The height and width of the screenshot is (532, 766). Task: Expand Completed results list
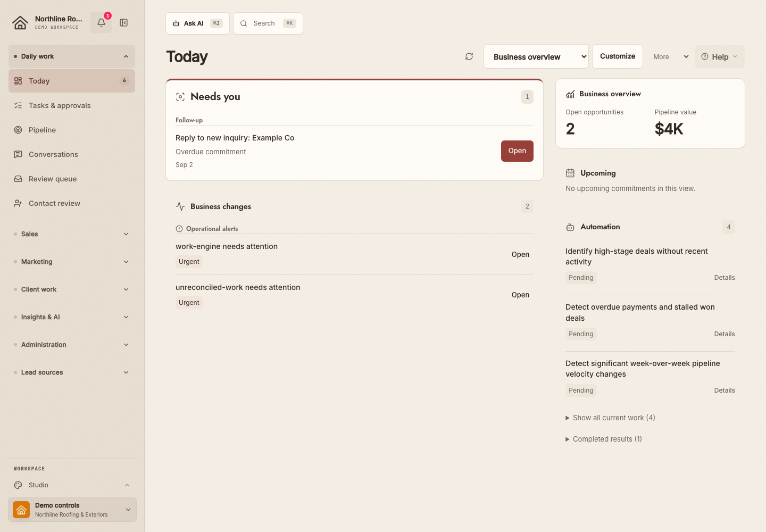pyautogui.click(x=604, y=439)
